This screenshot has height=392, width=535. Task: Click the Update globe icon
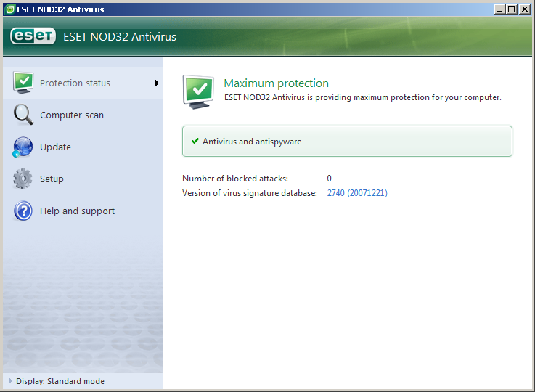click(x=23, y=147)
